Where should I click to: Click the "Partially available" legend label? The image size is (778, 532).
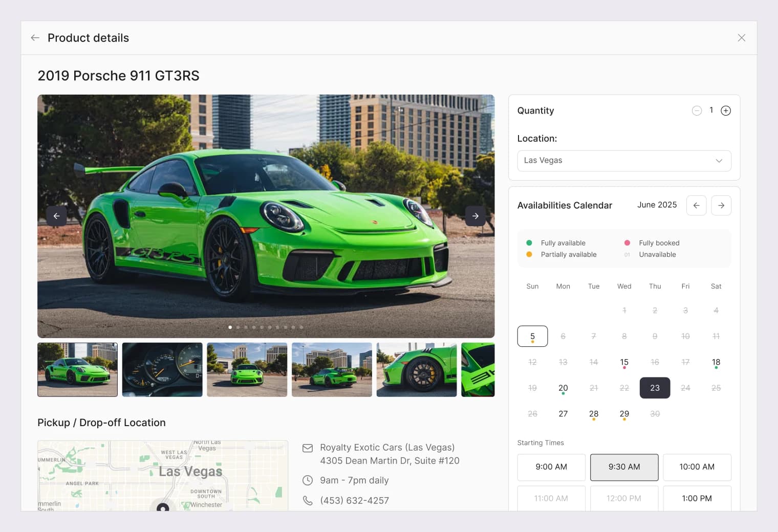point(569,254)
